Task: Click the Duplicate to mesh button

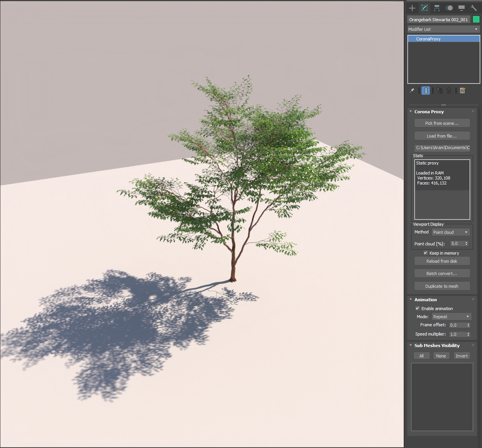Action: pos(442,286)
